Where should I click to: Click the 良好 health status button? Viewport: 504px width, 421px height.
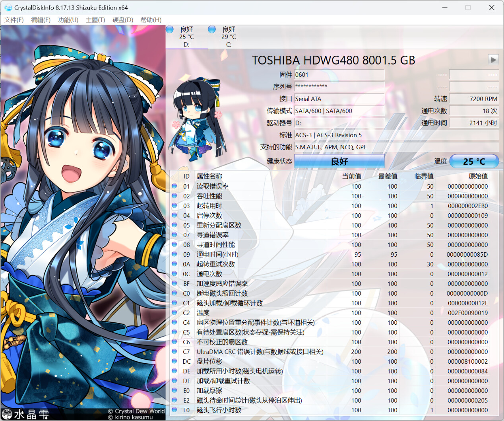pos(339,161)
